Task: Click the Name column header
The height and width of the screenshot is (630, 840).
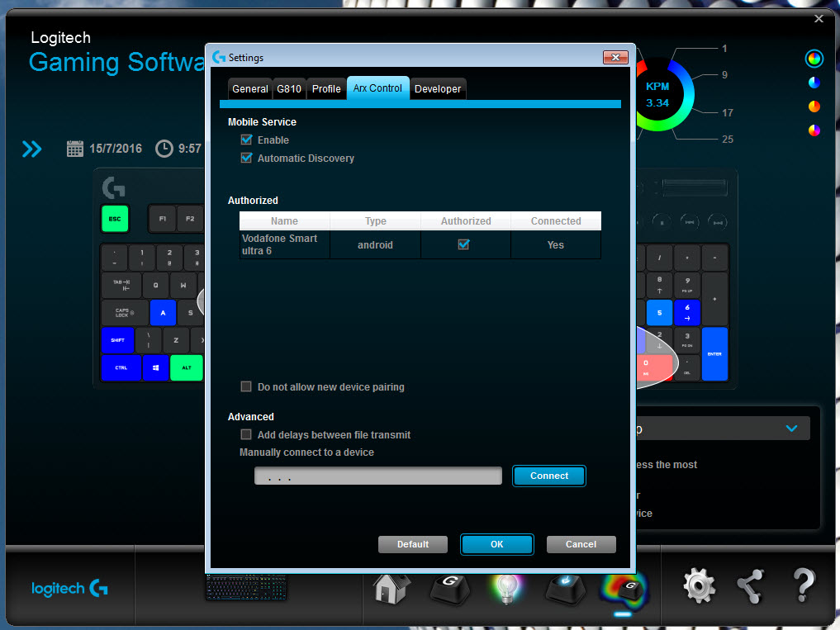Action: tap(284, 220)
